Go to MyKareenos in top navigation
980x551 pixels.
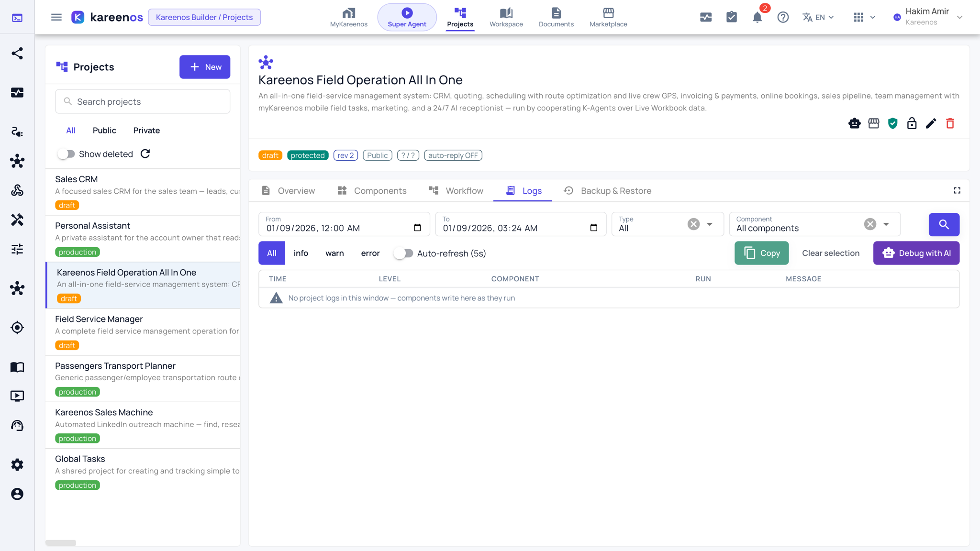349,17
